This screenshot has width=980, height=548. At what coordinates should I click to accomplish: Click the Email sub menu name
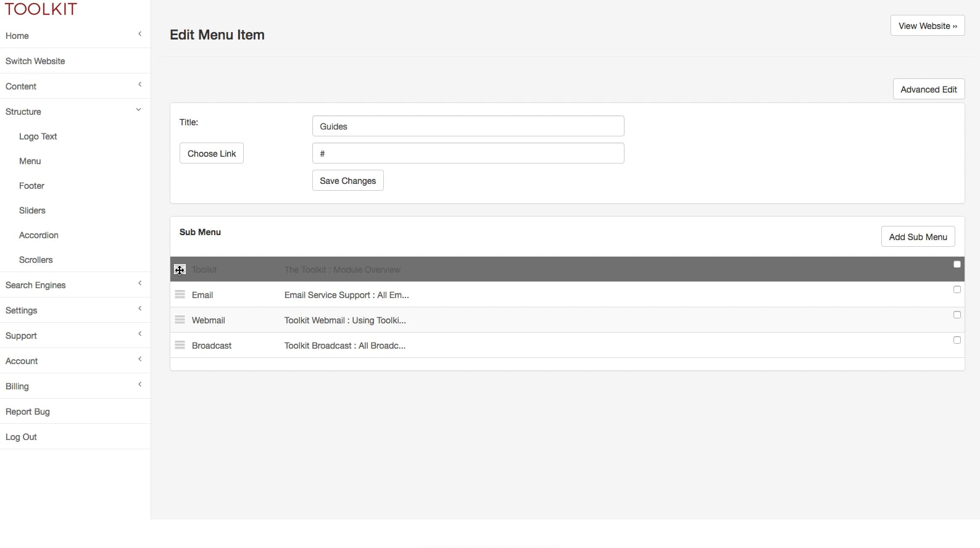coord(202,295)
